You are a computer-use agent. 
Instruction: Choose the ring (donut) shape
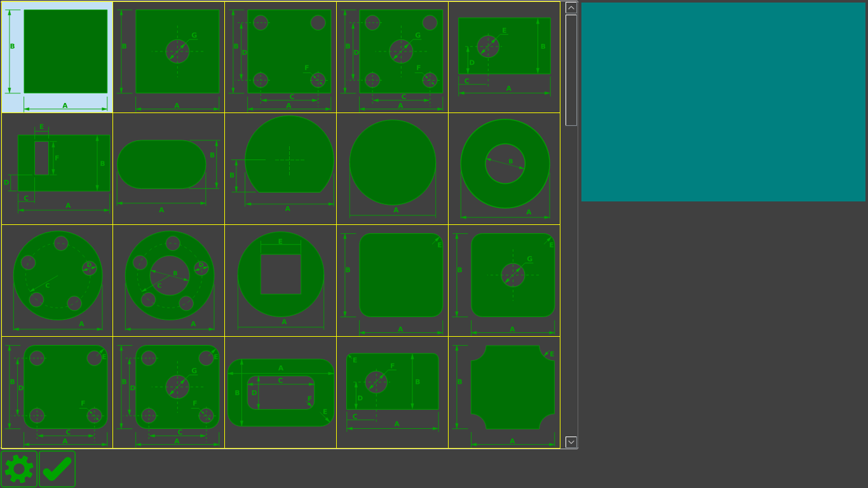(505, 169)
